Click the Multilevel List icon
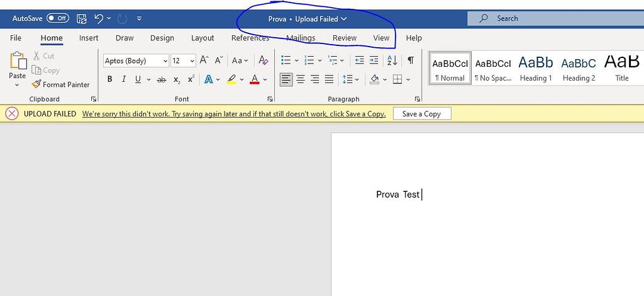This screenshot has height=296, width=644. coord(333,60)
